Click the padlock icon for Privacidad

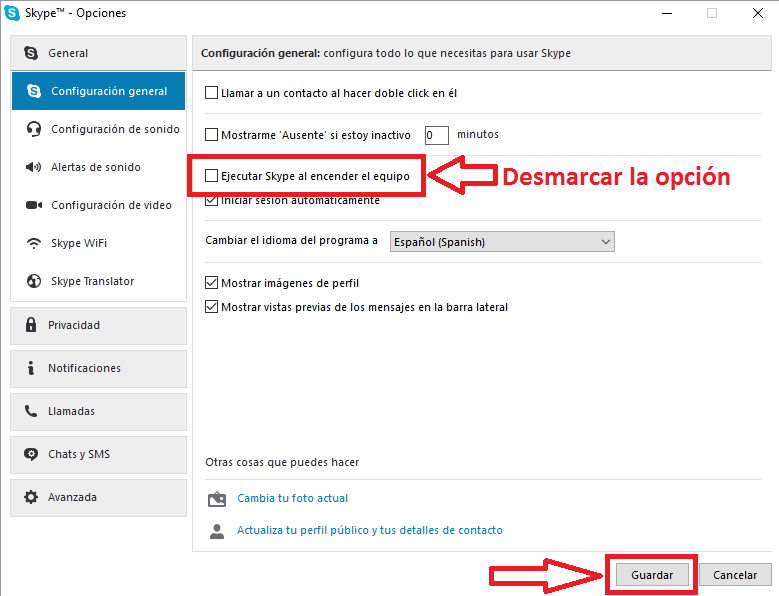31,325
